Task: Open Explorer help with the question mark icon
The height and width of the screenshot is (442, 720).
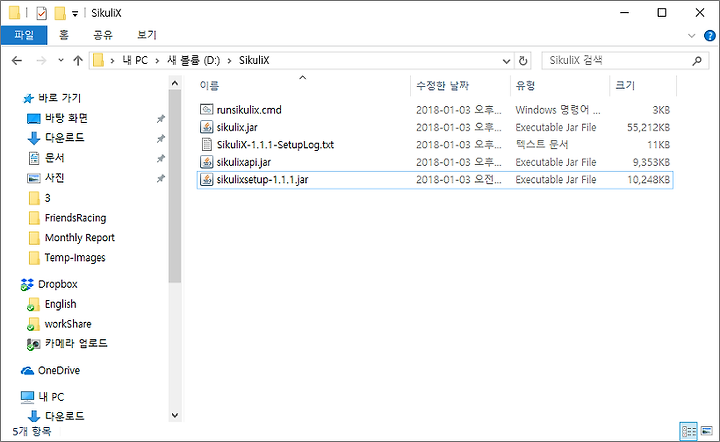Action: pyautogui.click(x=709, y=35)
